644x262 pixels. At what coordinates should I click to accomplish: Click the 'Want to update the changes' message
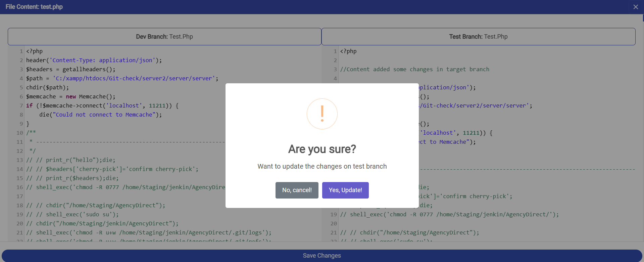click(322, 167)
